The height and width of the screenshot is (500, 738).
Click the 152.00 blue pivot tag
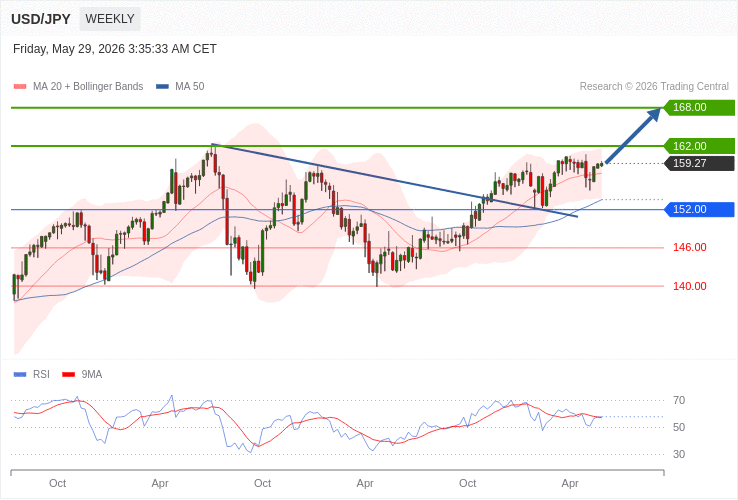pos(699,209)
